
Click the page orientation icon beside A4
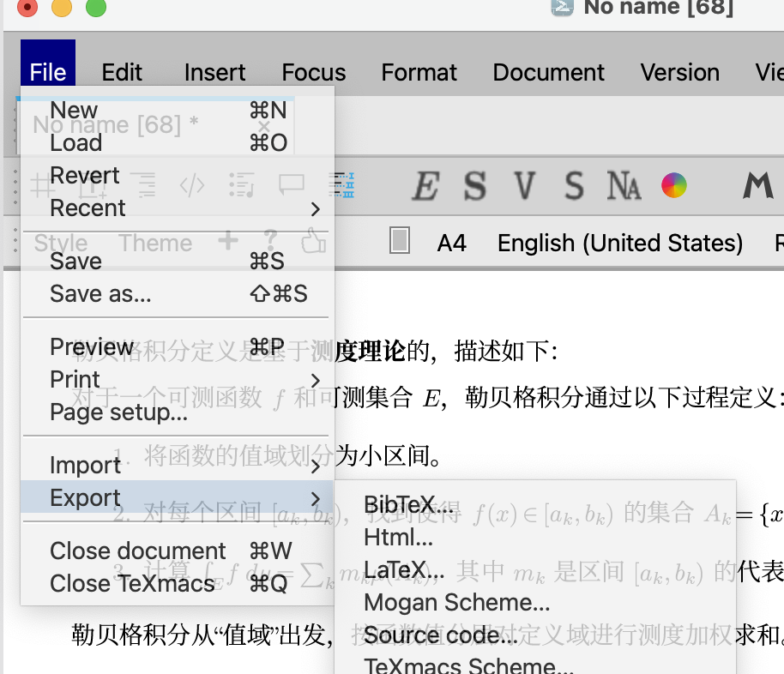click(399, 241)
